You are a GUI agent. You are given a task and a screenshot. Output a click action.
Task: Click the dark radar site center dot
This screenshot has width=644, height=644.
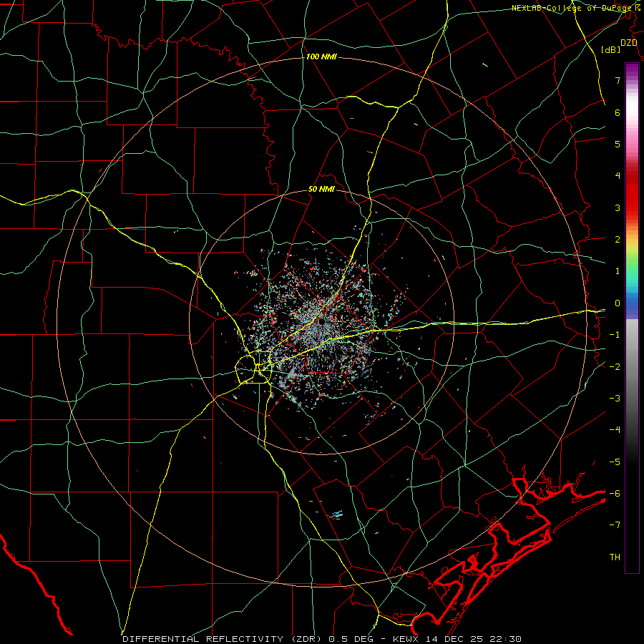[321, 321]
